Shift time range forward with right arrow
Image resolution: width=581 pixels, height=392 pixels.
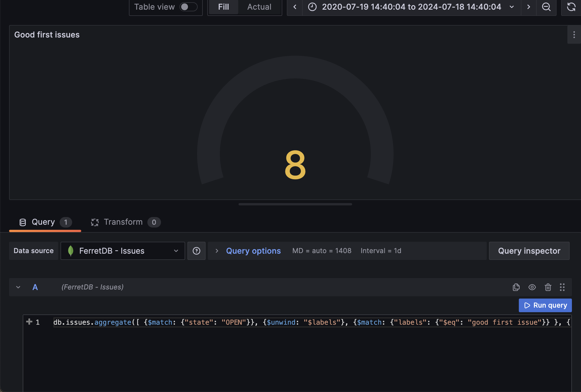coord(528,7)
